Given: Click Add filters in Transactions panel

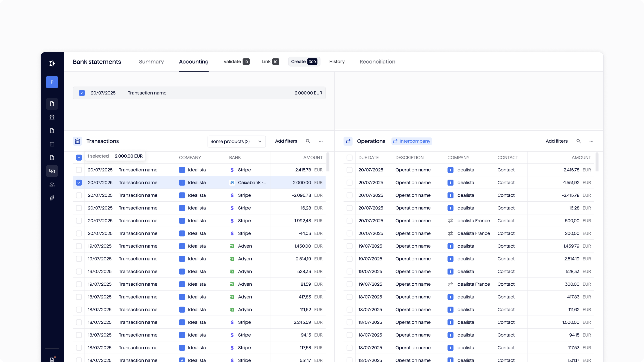Looking at the screenshot, I should pyautogui.click(x=286, y=141).
